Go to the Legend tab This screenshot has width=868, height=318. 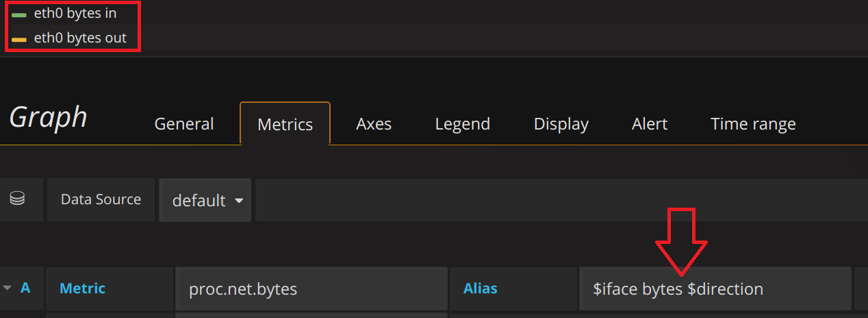point(463,124)
